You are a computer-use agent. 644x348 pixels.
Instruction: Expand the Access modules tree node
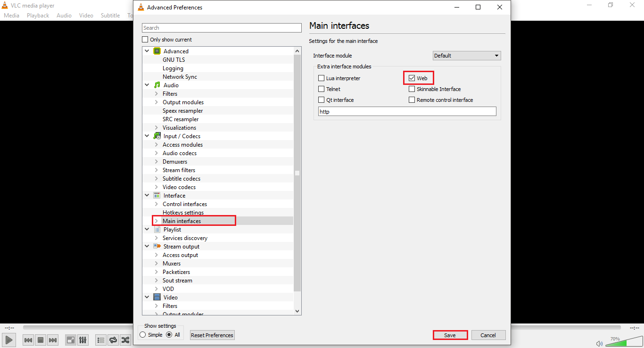click(x=157, y=145)
